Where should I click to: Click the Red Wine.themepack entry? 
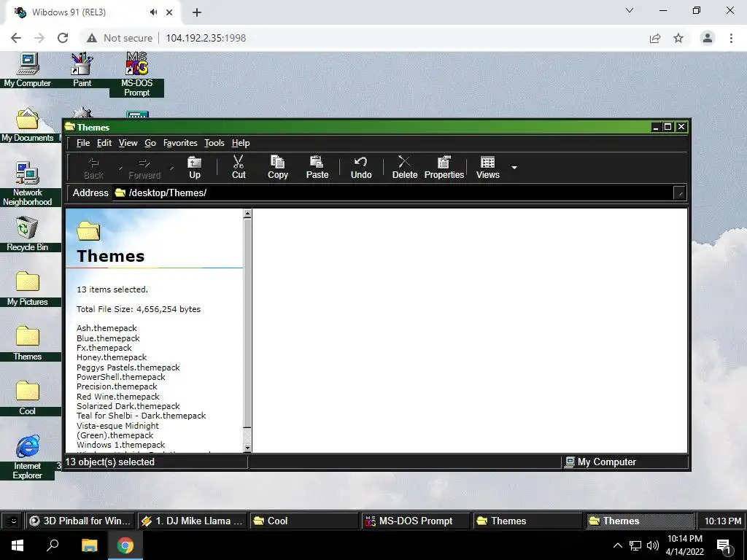coord(117,397)
